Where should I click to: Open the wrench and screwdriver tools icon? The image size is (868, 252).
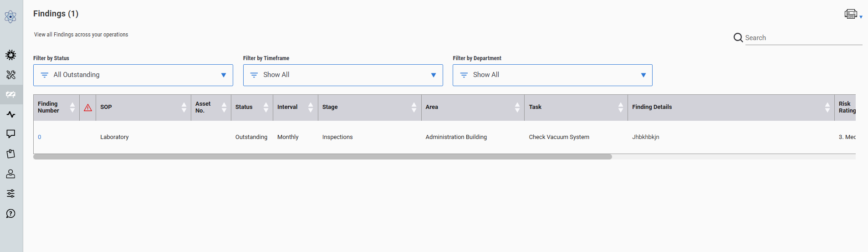[x=11, y=75]
